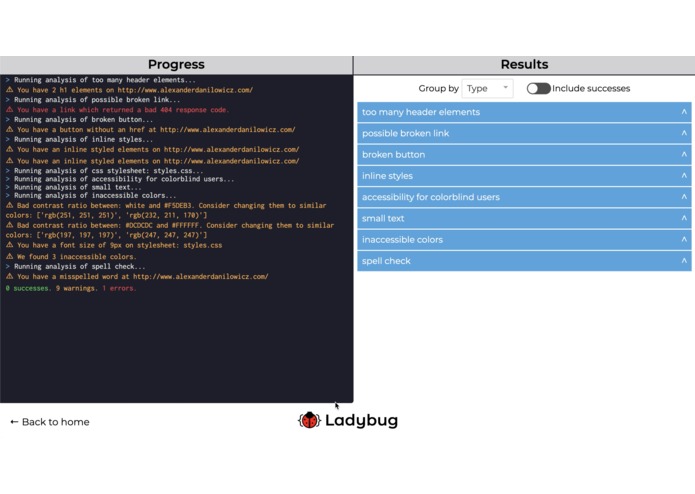The image size is (695, 494).
Task: Click chevron on inline styles row
Action: [x=684, y=175]
